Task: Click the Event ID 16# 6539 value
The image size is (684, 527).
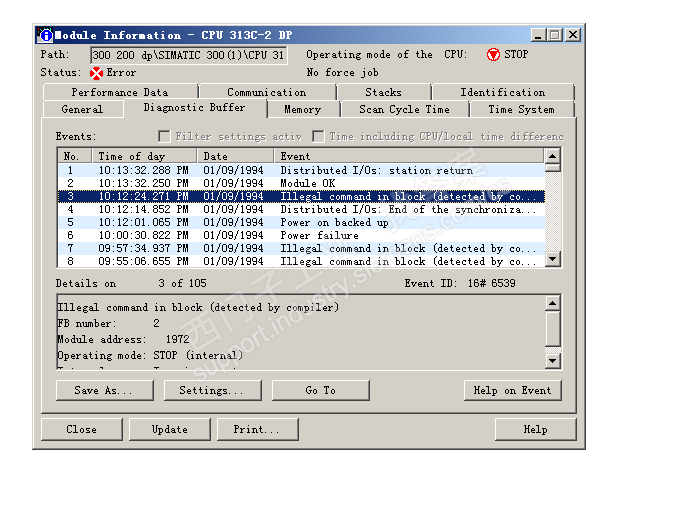Action: pos(492,284)
